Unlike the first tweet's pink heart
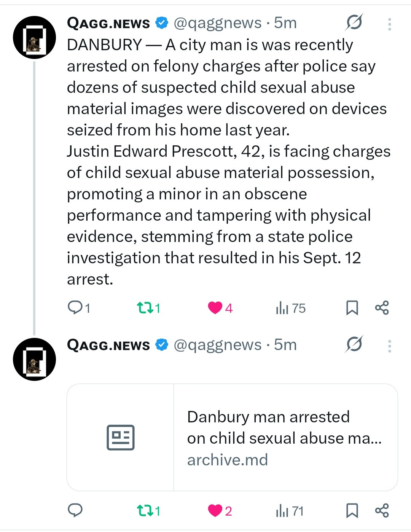This screenshot has height=532, width=411. coord(215,307)
